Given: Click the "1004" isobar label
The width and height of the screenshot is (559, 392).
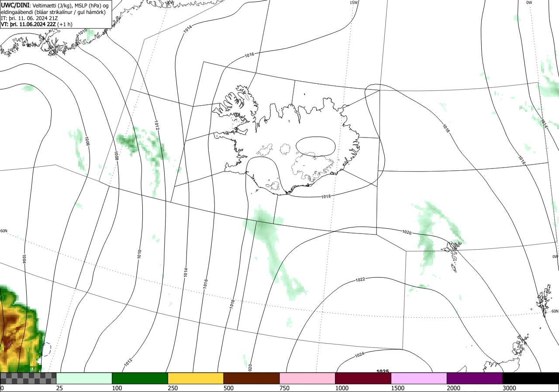Looking at the screenshot, I should click(x=24, y=259).
